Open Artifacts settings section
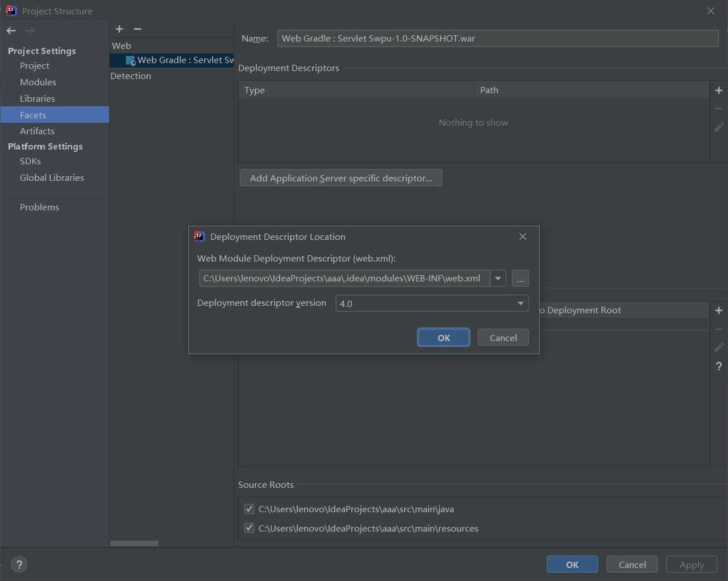 pyautogui.click(x=37, y=131)
